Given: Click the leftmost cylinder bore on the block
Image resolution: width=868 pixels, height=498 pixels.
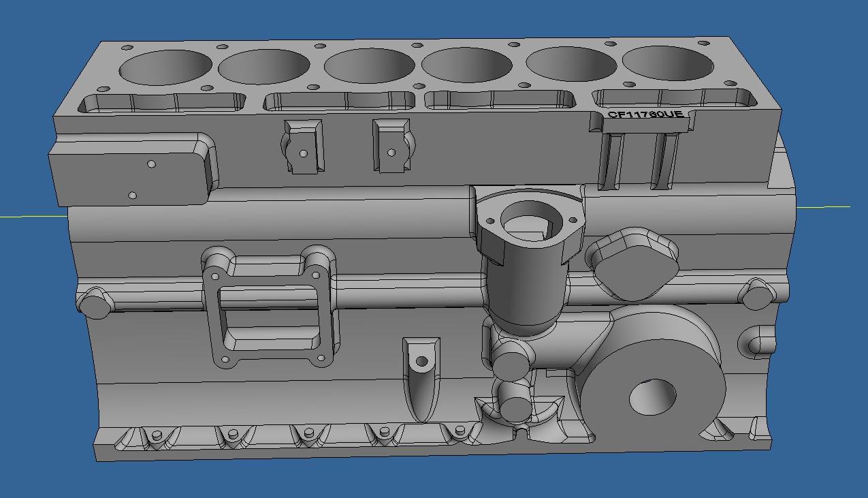Looking at the screenshot, I should coord(165,67).
